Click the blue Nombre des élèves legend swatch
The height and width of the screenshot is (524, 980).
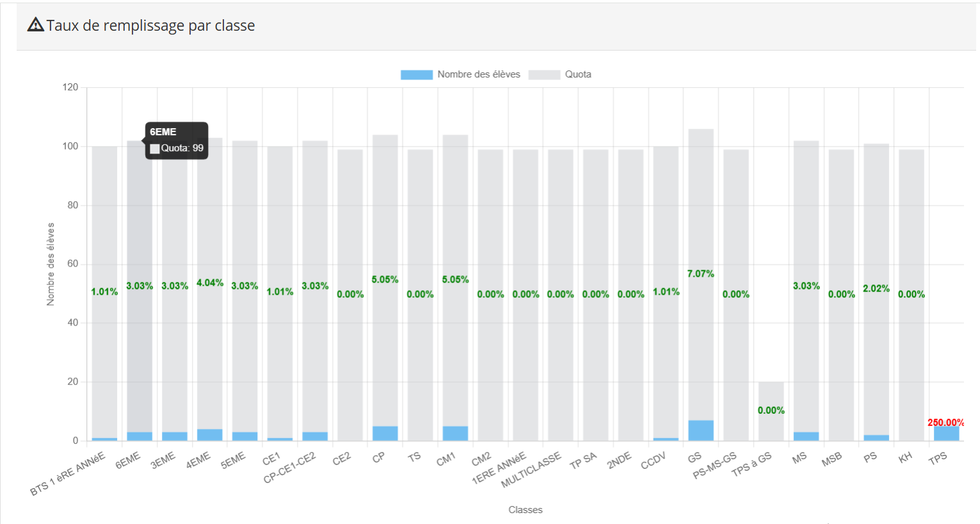(416, 75)
